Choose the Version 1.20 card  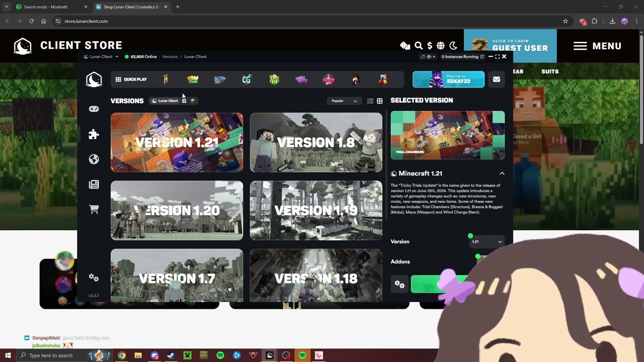click(x=177, y=210)
